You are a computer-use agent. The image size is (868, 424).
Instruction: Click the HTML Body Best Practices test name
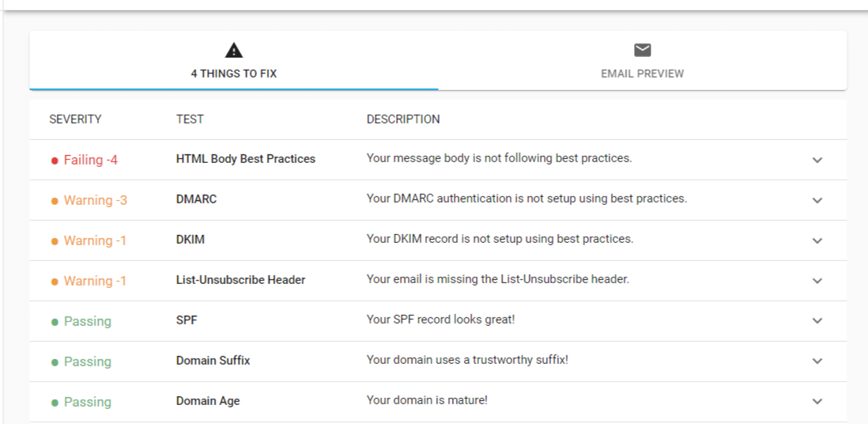(246, 159)
